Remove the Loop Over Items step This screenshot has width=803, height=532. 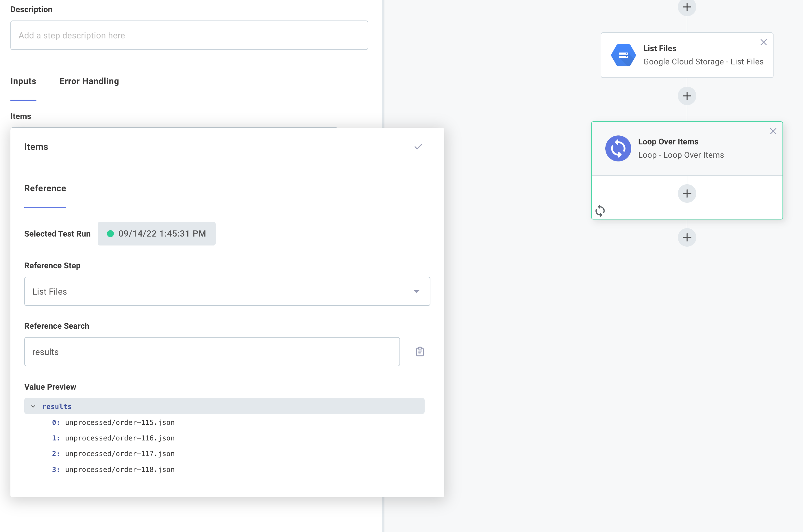click(773, 131)
